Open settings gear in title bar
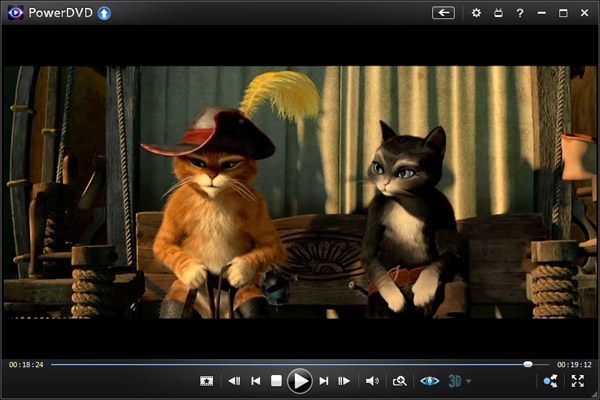The width and height of the screenshot is (600, 400). pyautogui.click(x=476, y=13)
